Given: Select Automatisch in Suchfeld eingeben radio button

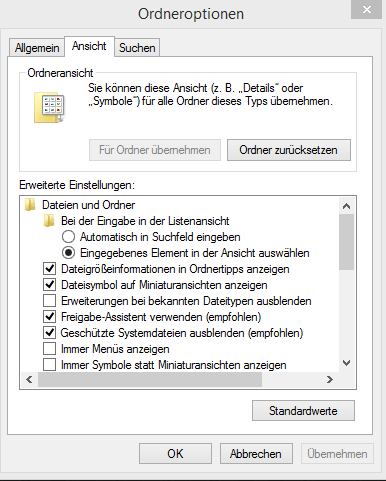Looking at the screenshot, I should point(68,237).
